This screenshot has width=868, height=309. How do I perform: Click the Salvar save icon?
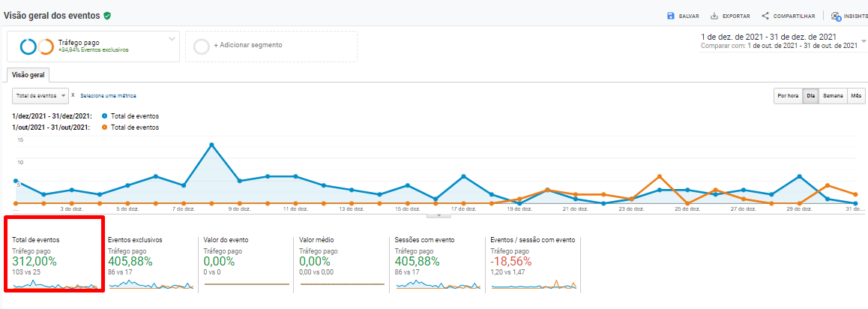671,16
